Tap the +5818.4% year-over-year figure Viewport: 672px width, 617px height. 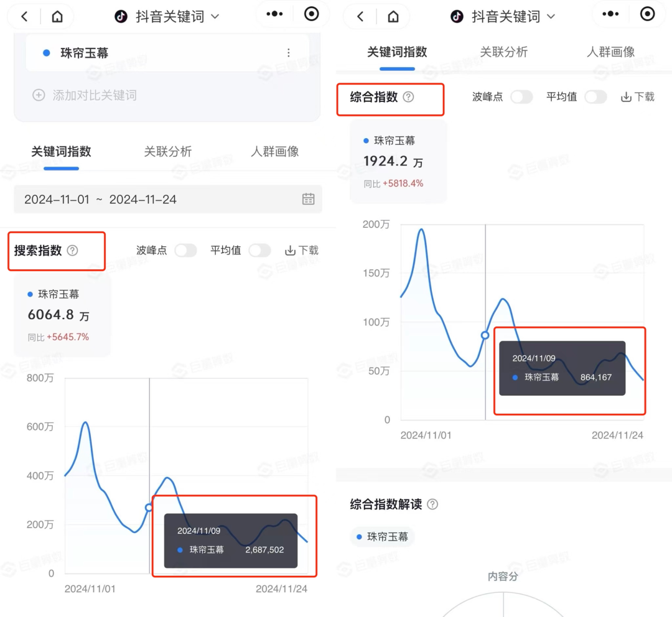403,183
